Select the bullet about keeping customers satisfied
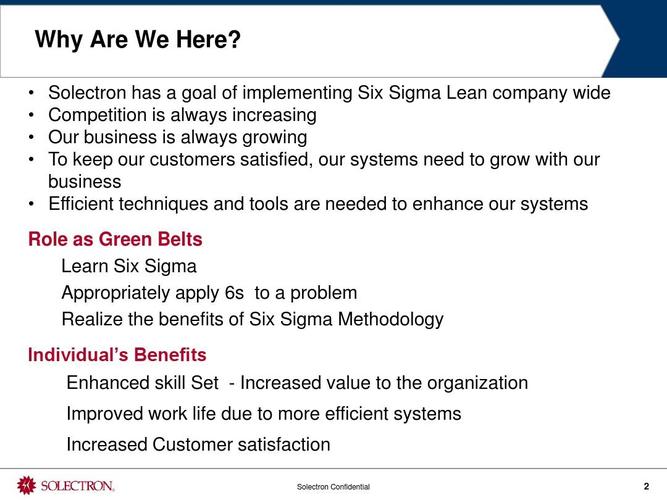This screenshot has height=500, width=667. point(324,170)
